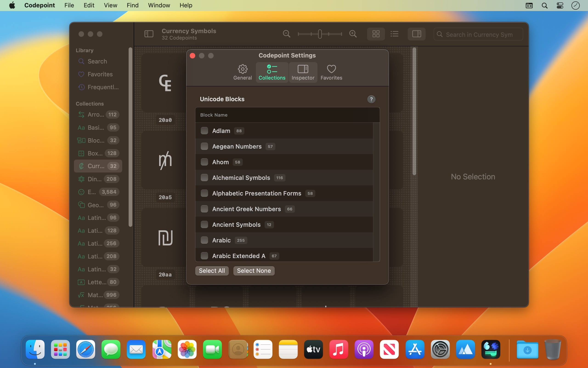Click the Unicode Blocks list scrollbar
The image size is (588, 368).
pyautogui.click(x=376, y=192)
